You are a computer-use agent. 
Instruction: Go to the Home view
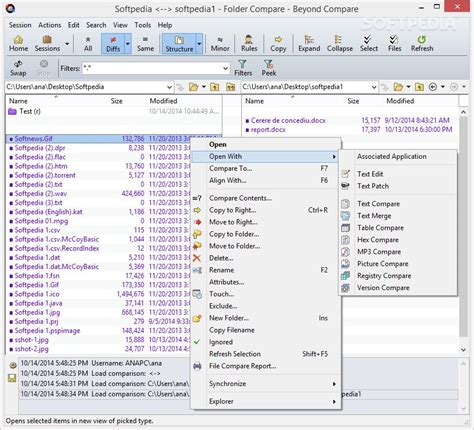point(18,44)
